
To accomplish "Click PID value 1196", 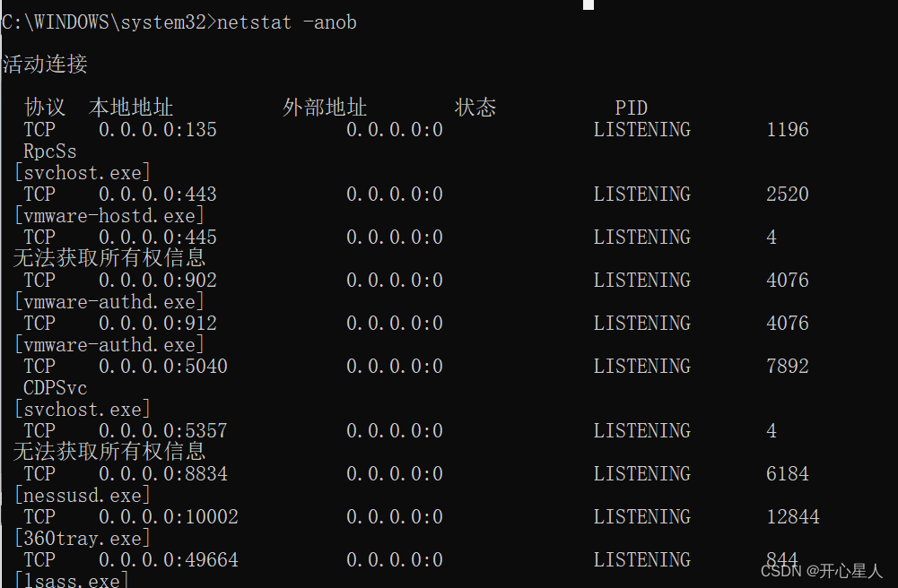I will coord(788,130).
